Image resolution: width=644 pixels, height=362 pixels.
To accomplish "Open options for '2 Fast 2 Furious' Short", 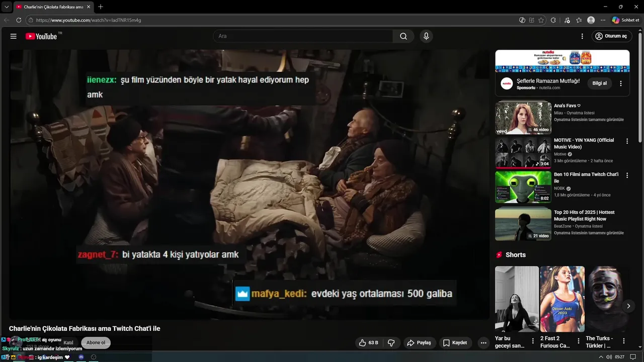I will (578, 341).
